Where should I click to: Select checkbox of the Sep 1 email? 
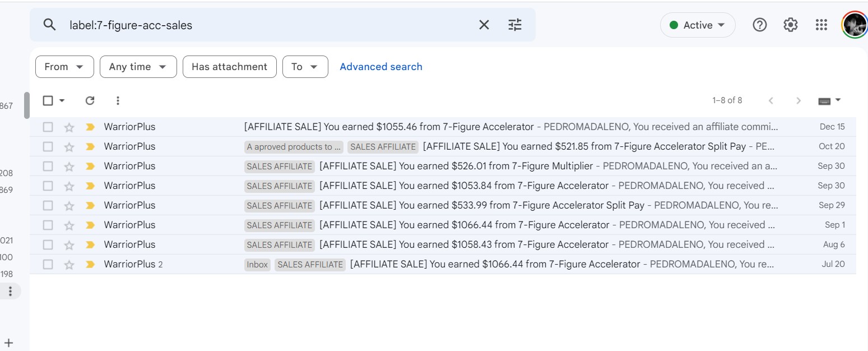pyautogui.click(x=48, y=225)
